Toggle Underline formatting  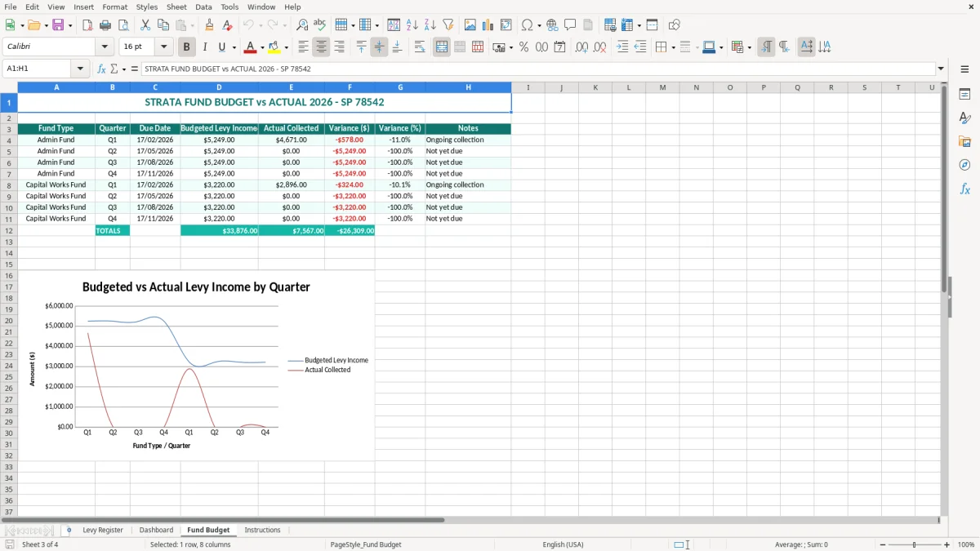(x=221, y=47)
